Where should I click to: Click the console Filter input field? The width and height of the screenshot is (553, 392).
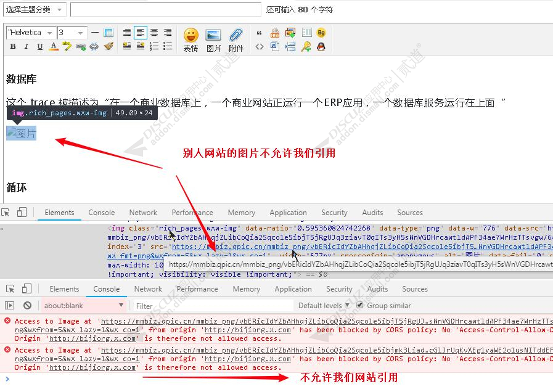[x=210, y=306]
